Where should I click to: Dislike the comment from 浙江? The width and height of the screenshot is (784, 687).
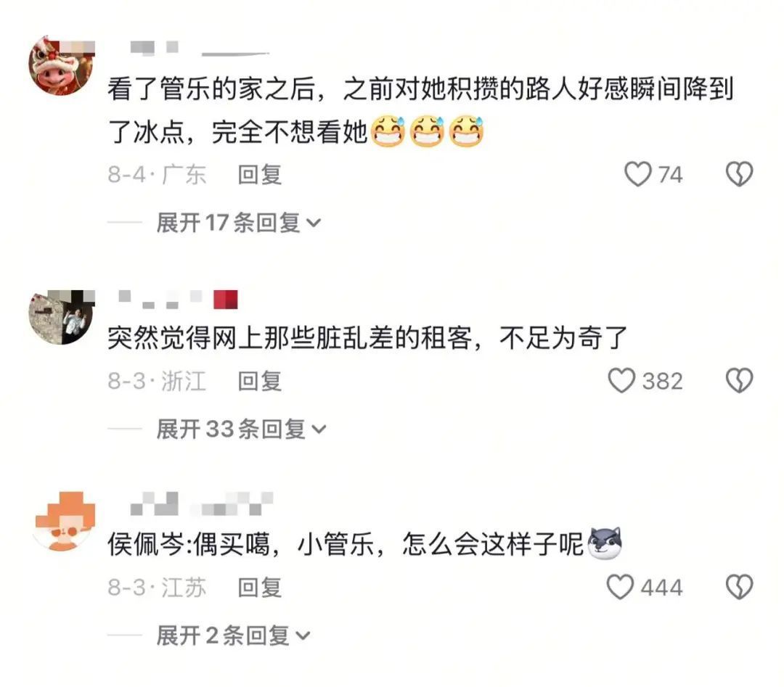(x=739, y=380)
